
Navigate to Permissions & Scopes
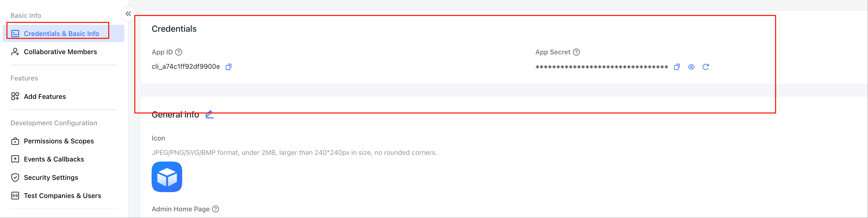pyautogui.click(x=59, y=141)
